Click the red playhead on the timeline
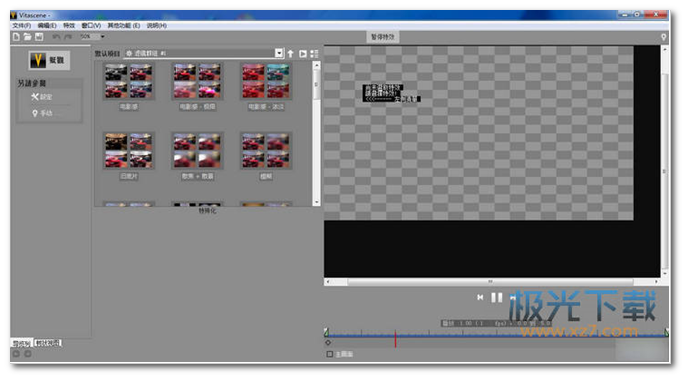 pyautogui.click(x=395, y=338)
